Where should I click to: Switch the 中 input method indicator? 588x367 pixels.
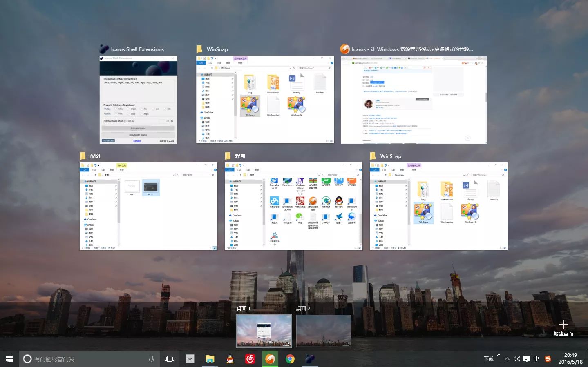[x=536, y=359]
